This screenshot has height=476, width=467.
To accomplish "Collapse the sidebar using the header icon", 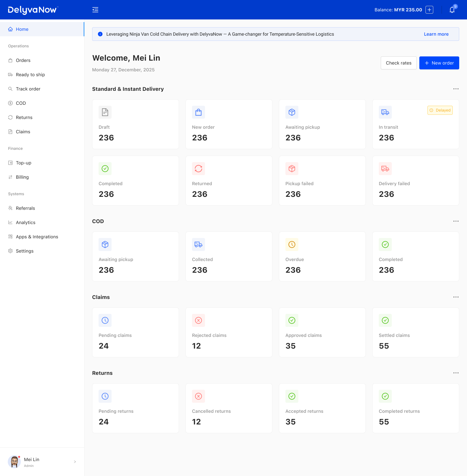I will pyautogui.click(x=95, y=10).
